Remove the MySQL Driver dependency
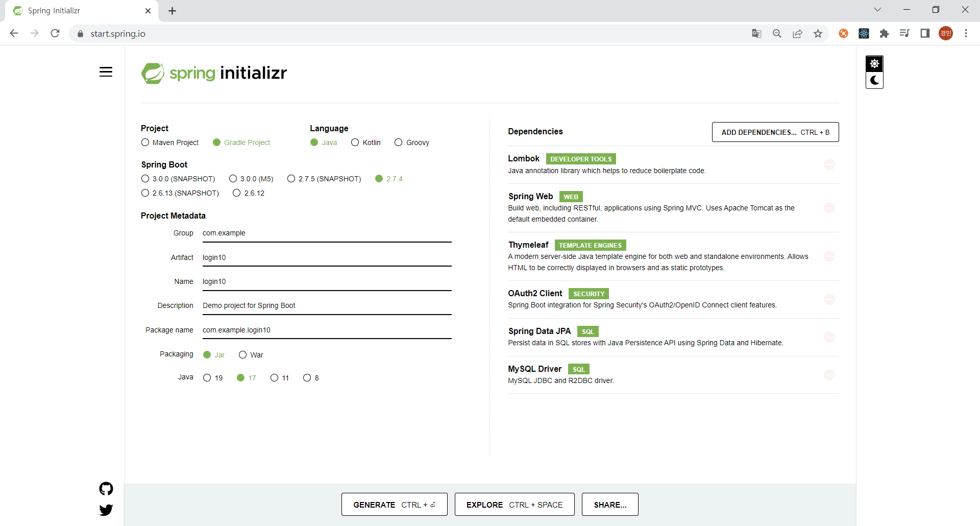The height and width of the screenshot is (526, 980). click(x=829, y=375)
